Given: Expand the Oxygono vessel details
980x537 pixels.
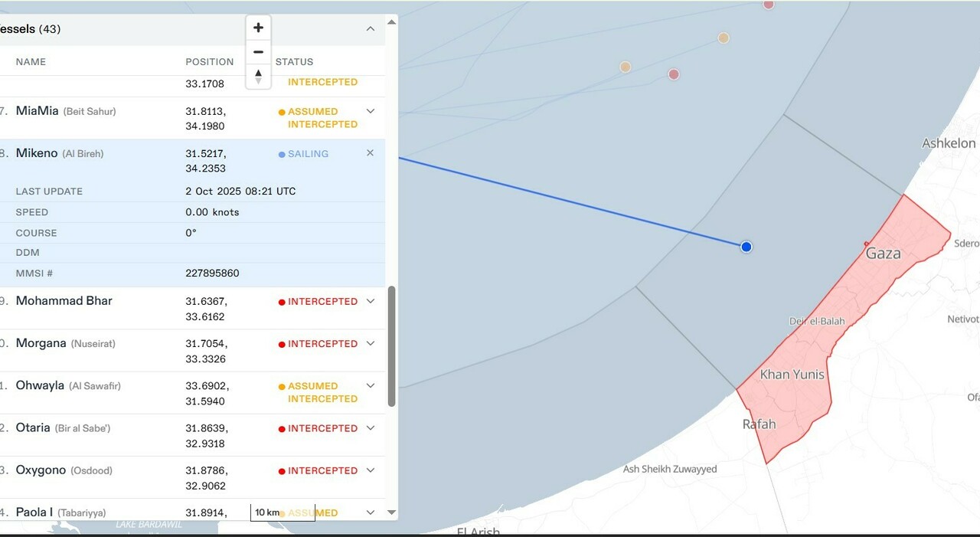Looking at the screenshot, I should point(370,470).
